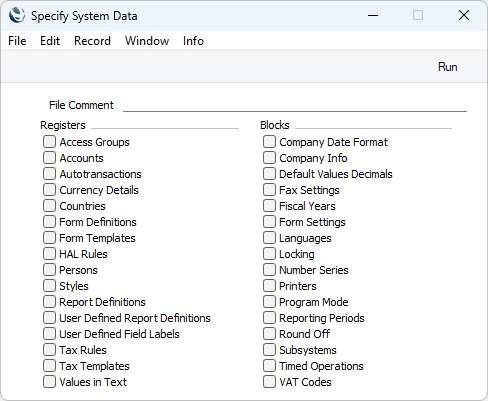
Task: Check the Number Series option
Action: click(x=269, y=270)
